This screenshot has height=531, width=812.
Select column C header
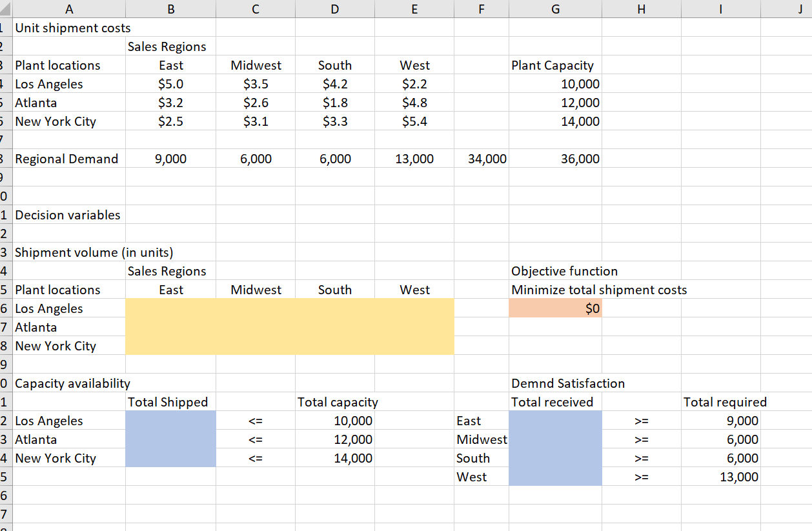[256, 9]
